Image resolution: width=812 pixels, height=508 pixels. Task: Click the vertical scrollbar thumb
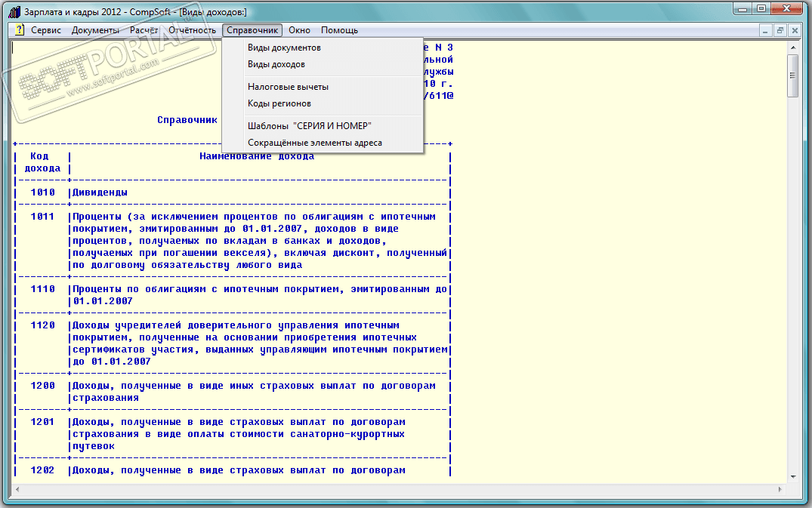pyautogui.click(x=793, y=75)
